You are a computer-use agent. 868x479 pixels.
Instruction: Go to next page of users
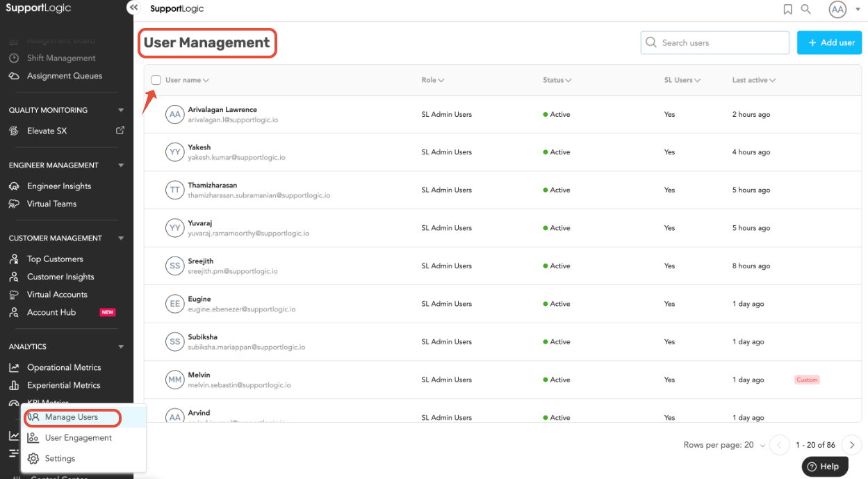click(851, 445)
